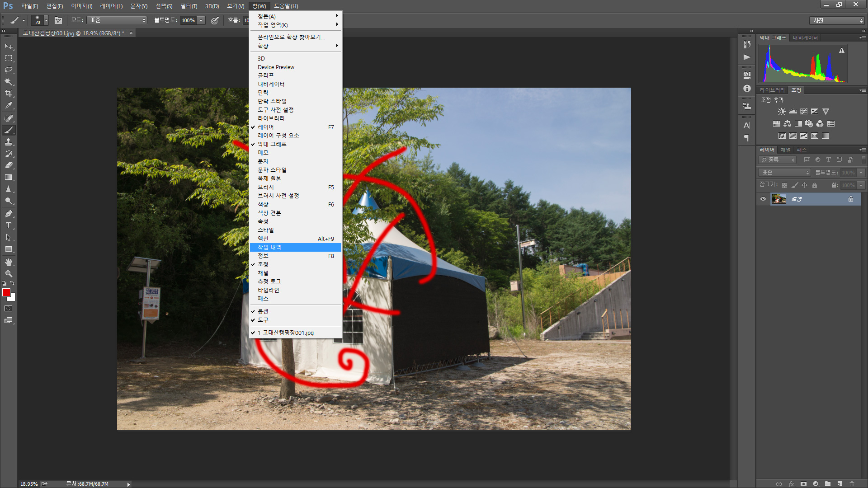Open the 사진 workspace dropdown

(837, 21)
